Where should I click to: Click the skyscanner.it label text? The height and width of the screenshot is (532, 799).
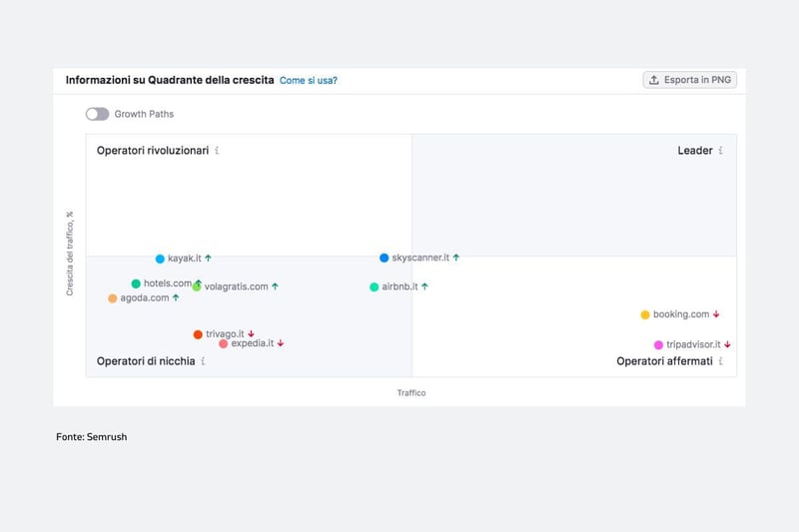coord(420,258)
